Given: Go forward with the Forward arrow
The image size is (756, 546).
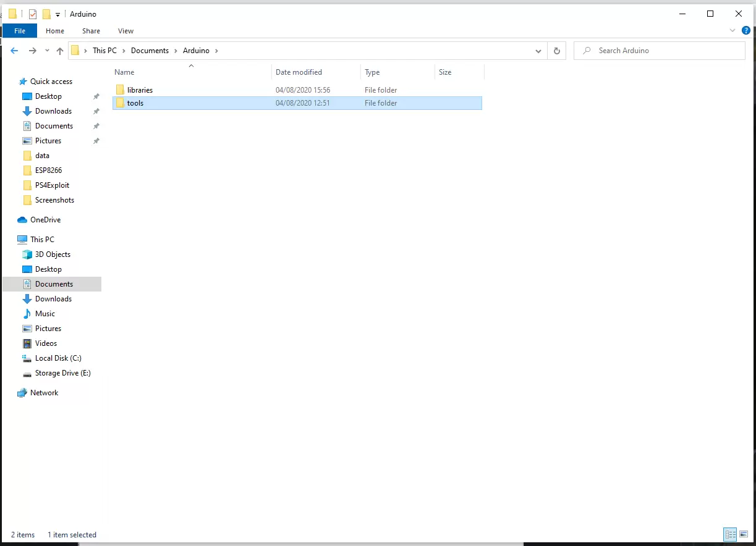Looking at the screenshot, I should pyautogui.click(x=33, y=51).
